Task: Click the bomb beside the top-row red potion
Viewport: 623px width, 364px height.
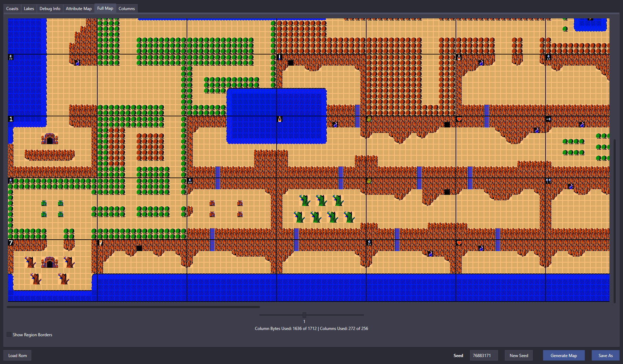Action: [x=481, y=63]
